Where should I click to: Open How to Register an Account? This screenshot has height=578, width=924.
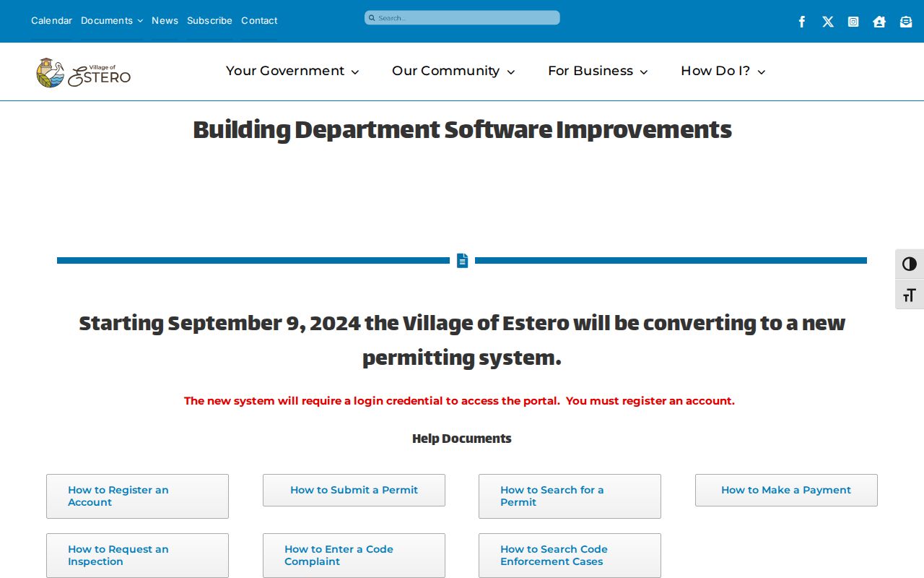click(x=137, y=496)
